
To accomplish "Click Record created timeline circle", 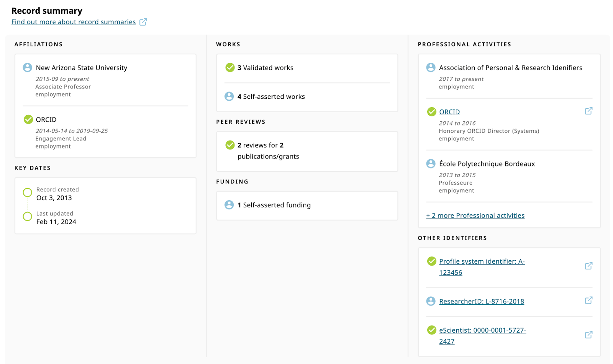I will click(28, 193).
